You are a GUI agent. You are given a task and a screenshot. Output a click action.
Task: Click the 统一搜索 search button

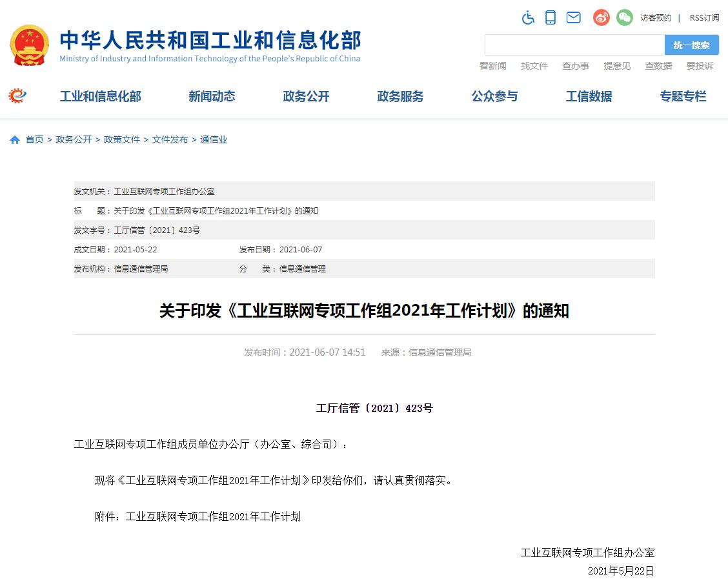click(x=691, y=45)
